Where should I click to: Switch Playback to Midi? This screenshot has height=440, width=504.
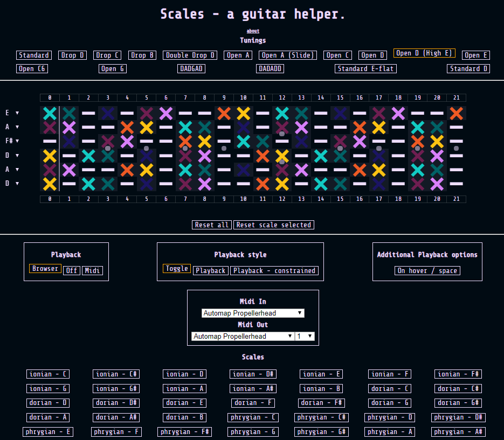92,270
